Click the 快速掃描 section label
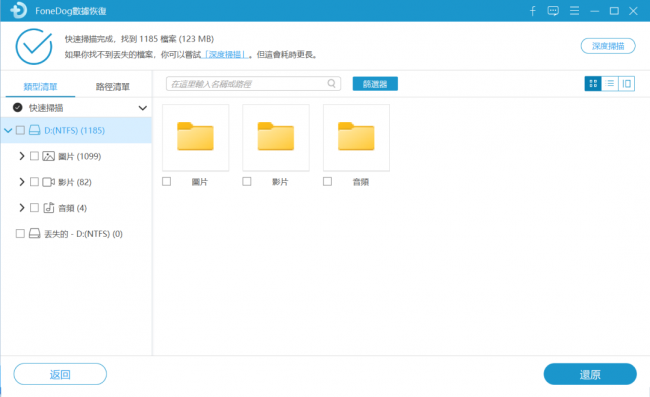 pos(46,108)
